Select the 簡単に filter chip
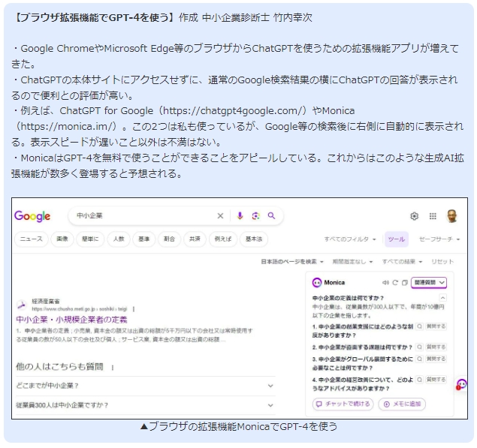Image resolution: width=477 pixels, height=448 pixels. point(90,239)
